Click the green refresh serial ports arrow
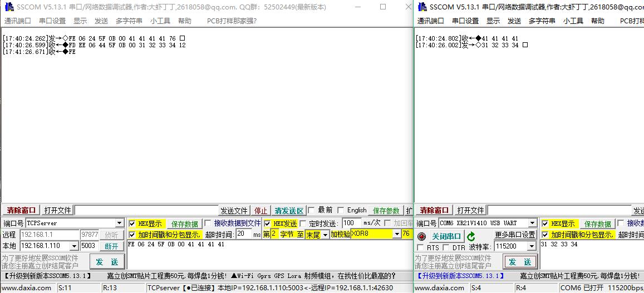 tap(471, 236)
